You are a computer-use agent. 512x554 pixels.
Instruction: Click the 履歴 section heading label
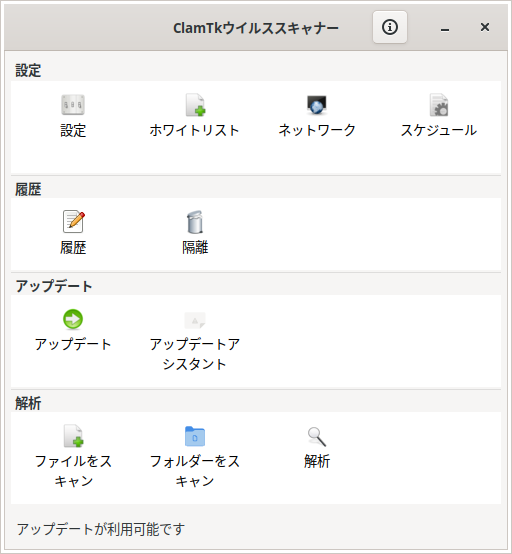pos(28,189)
